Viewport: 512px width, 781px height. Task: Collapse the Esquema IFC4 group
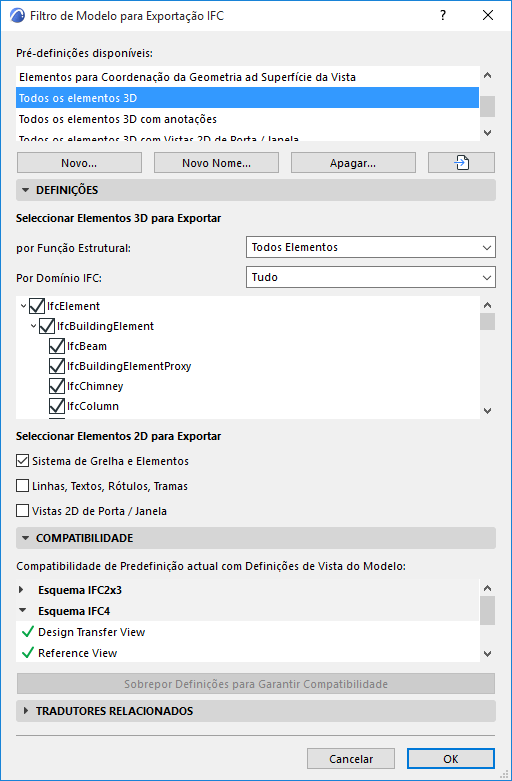(22, 611)
